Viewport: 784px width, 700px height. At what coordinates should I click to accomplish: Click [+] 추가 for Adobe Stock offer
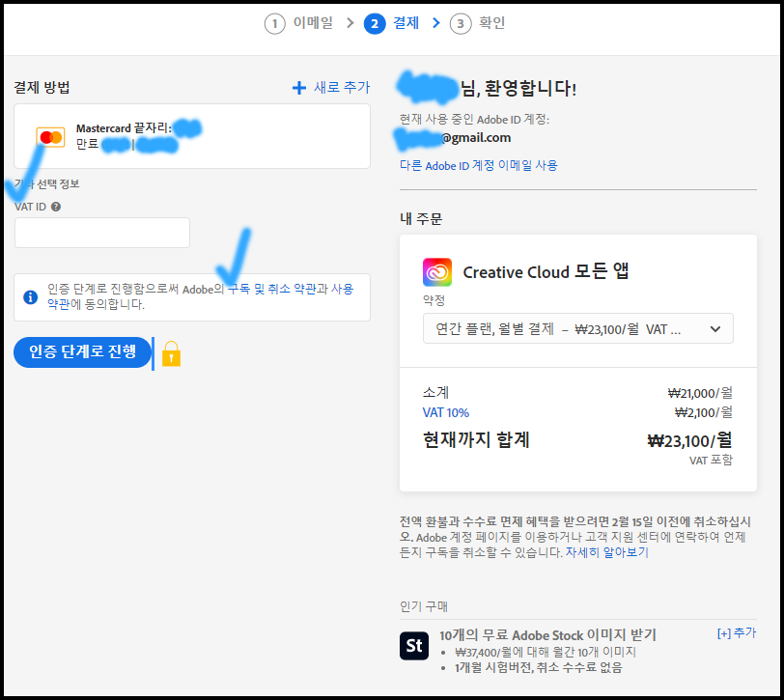(737, 633)
